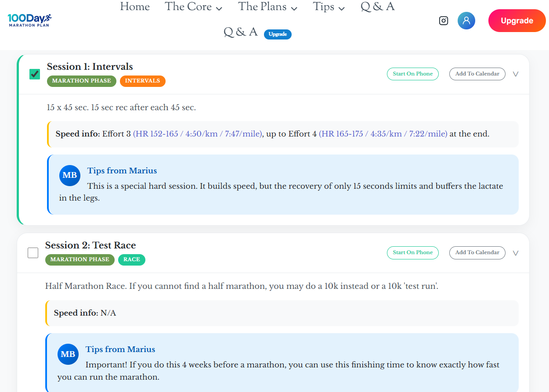Click Start On Phone for Session 1
Screen dimensions: 549x392
(x=412, y=74)
